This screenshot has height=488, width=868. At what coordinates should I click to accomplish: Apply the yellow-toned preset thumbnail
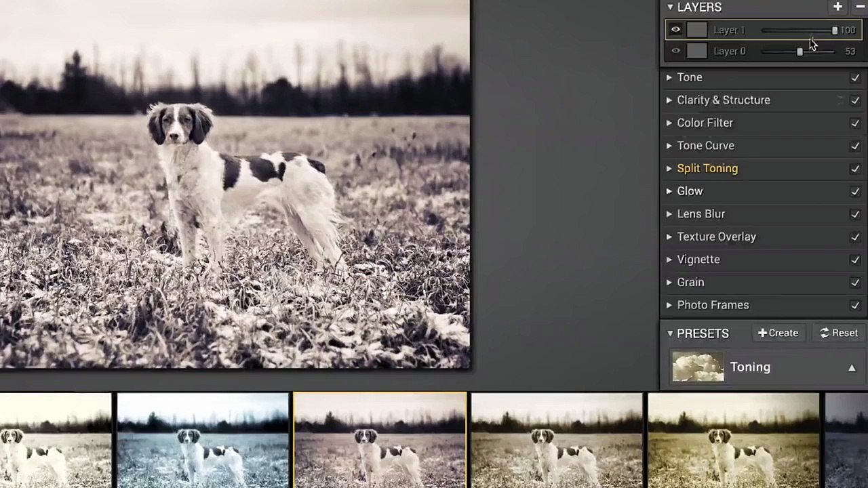click(734, 441)
